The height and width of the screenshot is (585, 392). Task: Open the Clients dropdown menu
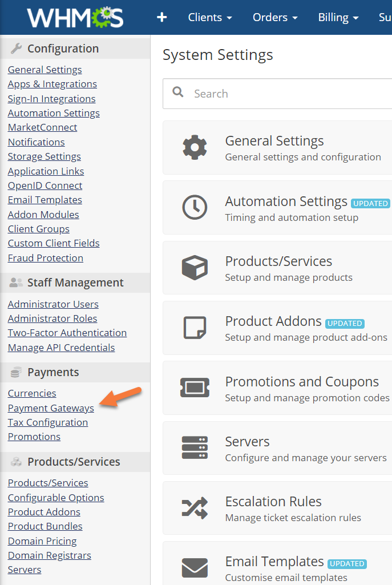pyautogui.click(x=210, y=18)
